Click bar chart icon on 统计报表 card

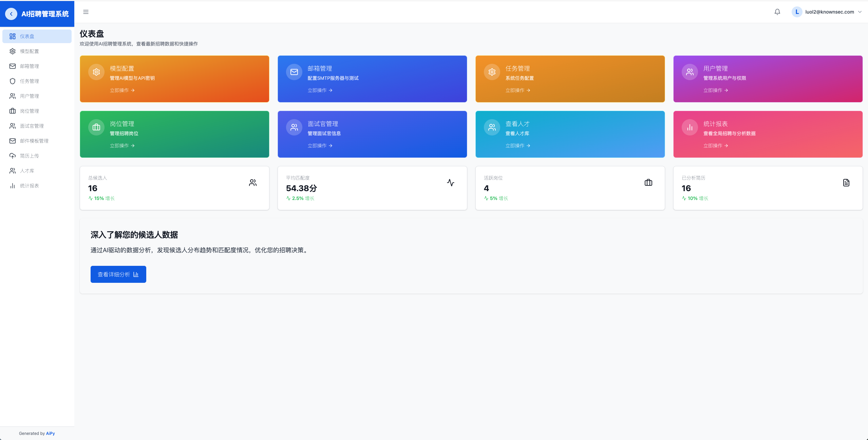point(690,127)
